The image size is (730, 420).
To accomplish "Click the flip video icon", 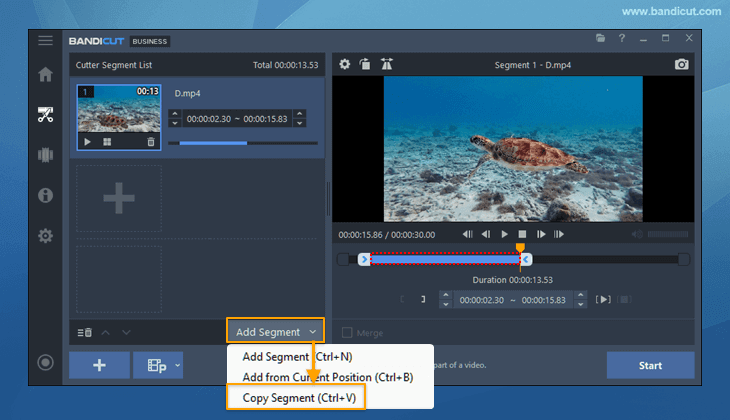I will click(x=386, y=64).
